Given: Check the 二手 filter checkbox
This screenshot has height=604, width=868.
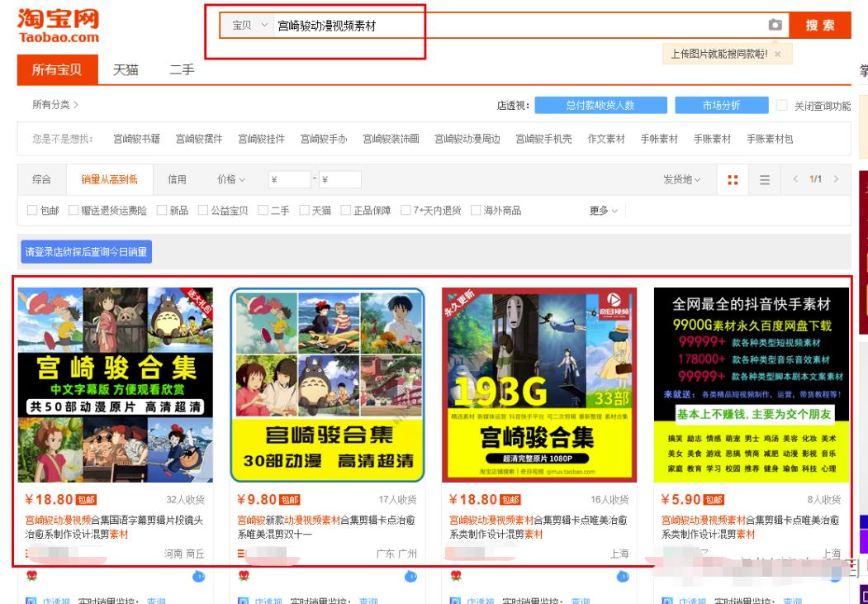Looking at the screenshot, I should pyautogui.click(x=263, y=211).
